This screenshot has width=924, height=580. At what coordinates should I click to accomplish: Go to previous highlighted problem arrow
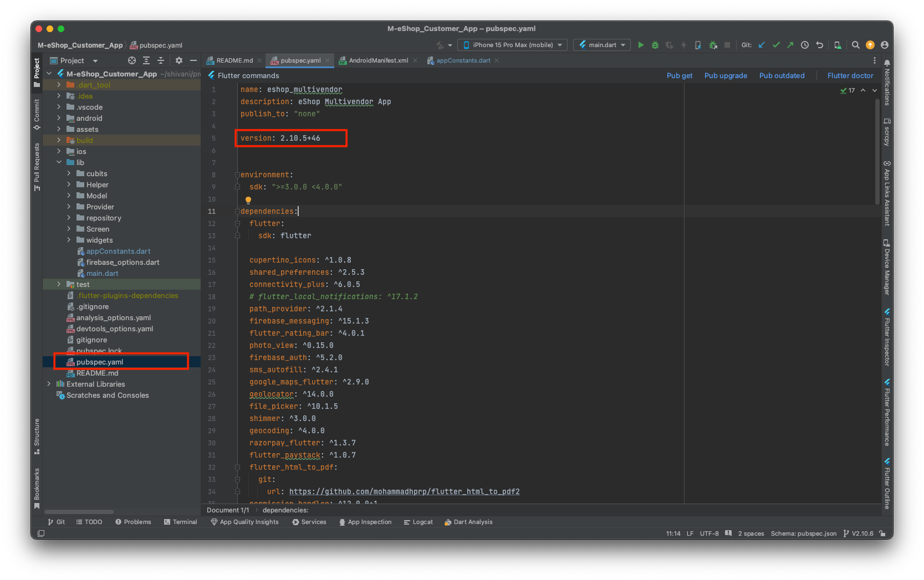863,90
